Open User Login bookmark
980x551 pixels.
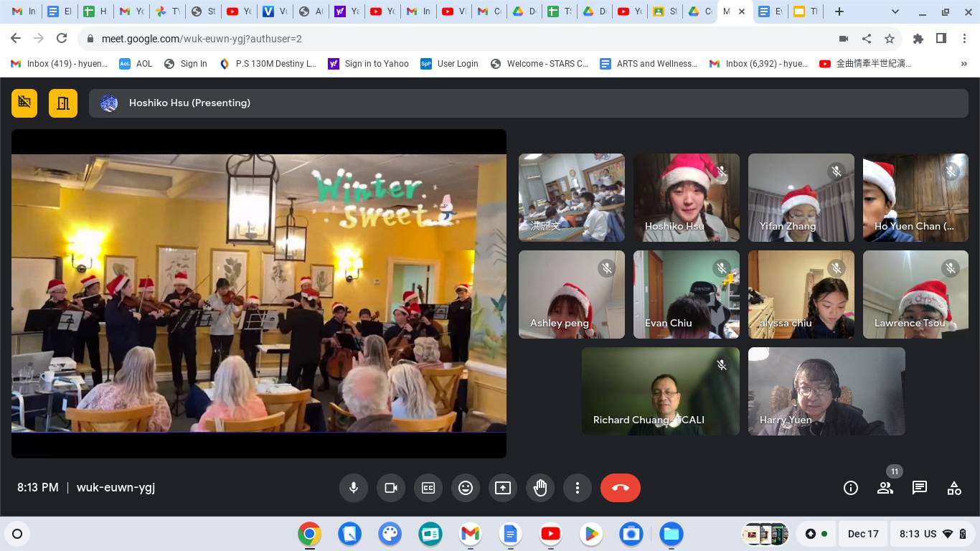pos(450,64)
